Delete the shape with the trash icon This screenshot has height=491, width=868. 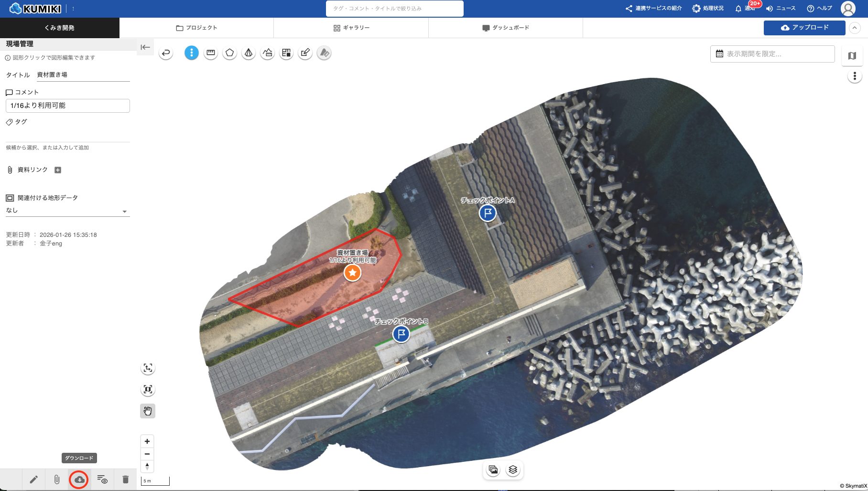(x=125, y=480)
